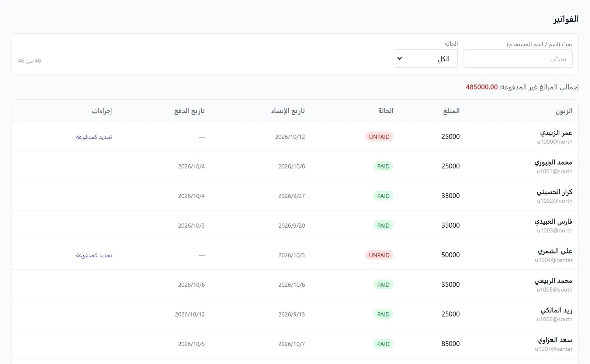
Task: Select the UNPAID badge for u1000@north
Action: click(x=379, y=137)
